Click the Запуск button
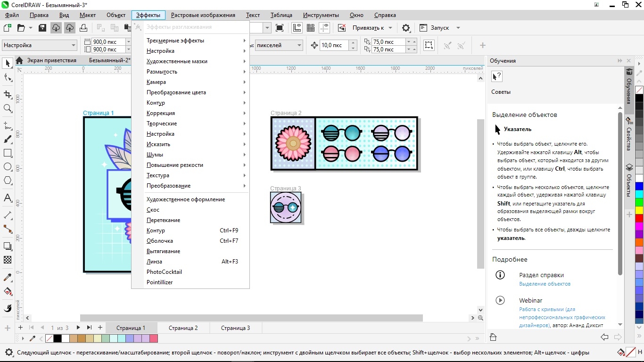The width and height of the screenshot is (644, 362). pos(439,28)
